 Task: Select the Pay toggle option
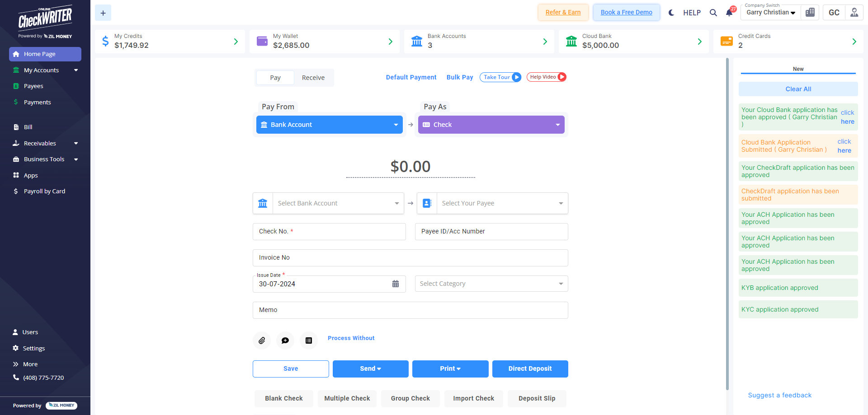point(275,78)
